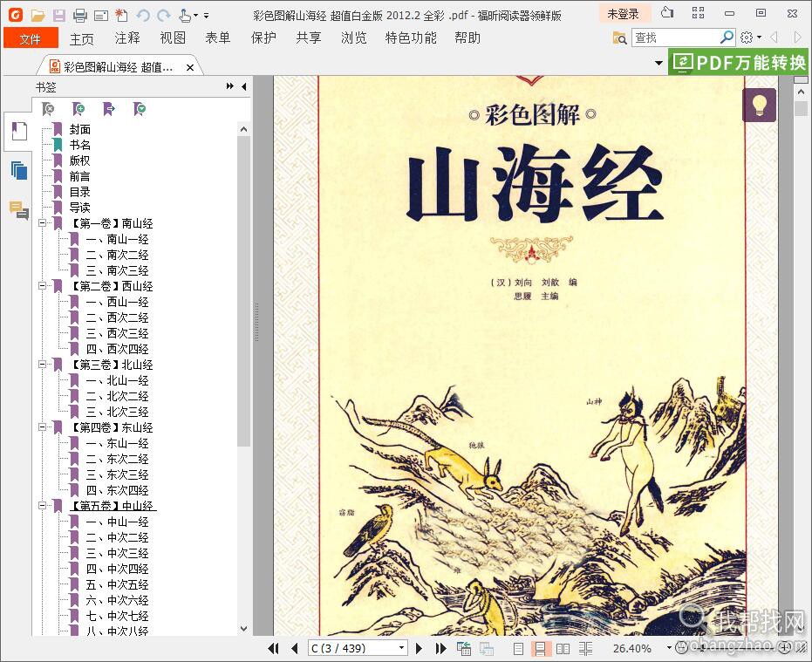Open the 特色功能 ribbon tab
This screenshot has width=812, height=662.
pos(411,38)
